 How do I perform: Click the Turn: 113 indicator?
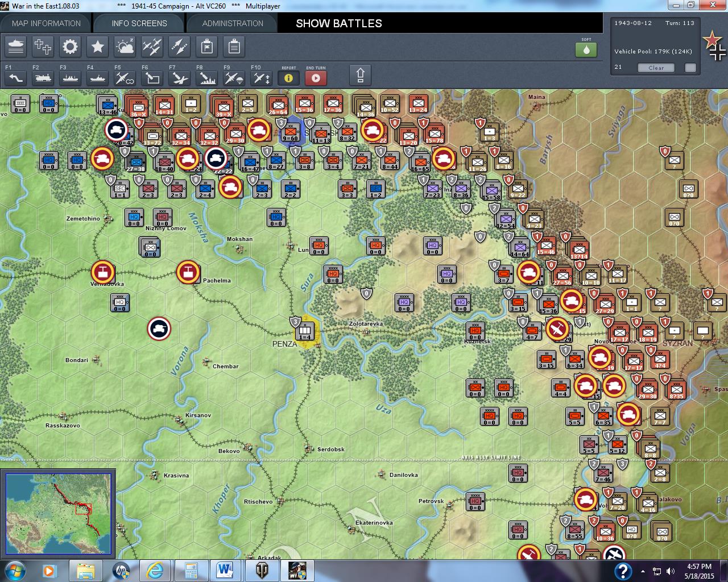coord(680,23)
